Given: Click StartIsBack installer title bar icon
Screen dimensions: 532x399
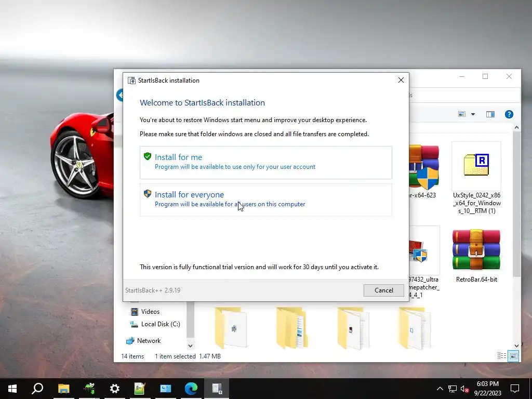Looking at the screenshot, I should [x=131, y=81].
